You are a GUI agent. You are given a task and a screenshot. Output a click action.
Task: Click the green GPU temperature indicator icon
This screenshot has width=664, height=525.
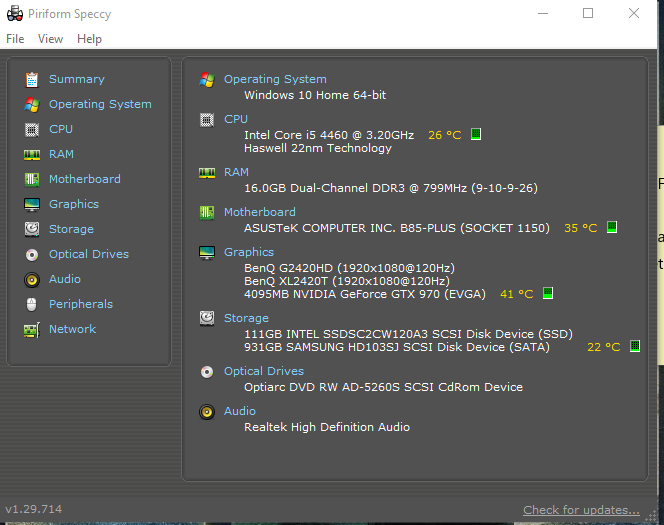pyautogui.click(x=548, y=293)
